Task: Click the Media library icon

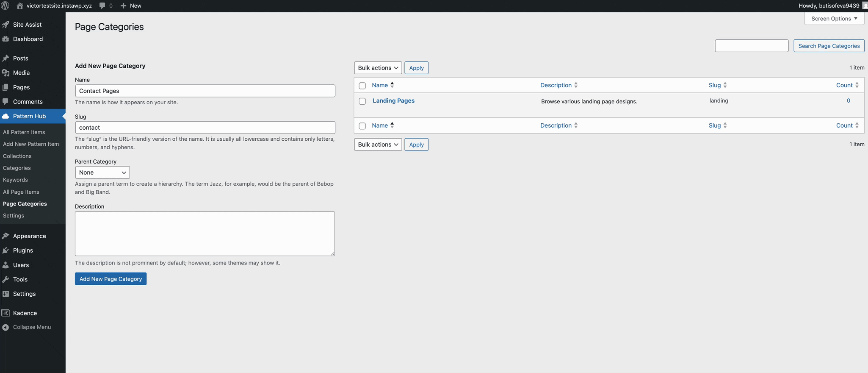Action: [x=6, y=72]
